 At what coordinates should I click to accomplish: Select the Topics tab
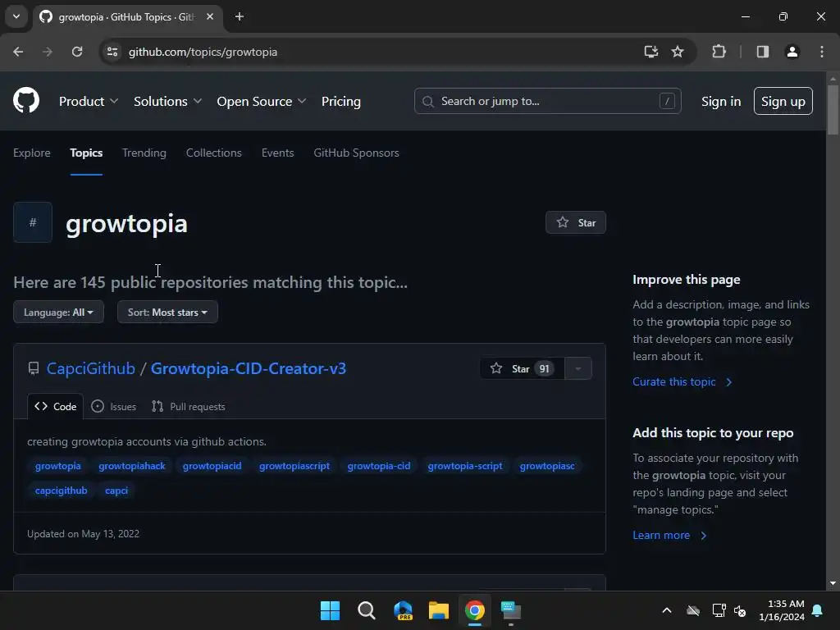tap(86, 153)
